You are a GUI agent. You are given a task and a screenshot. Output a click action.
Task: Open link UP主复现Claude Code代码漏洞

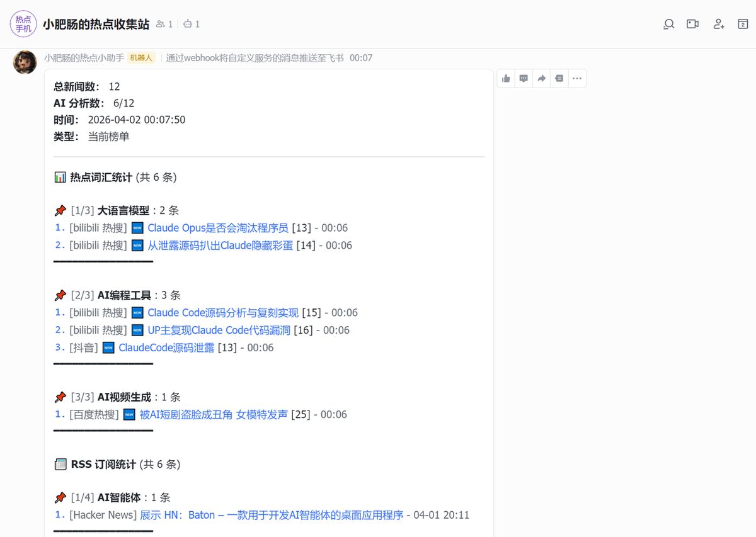pos(218,331)
